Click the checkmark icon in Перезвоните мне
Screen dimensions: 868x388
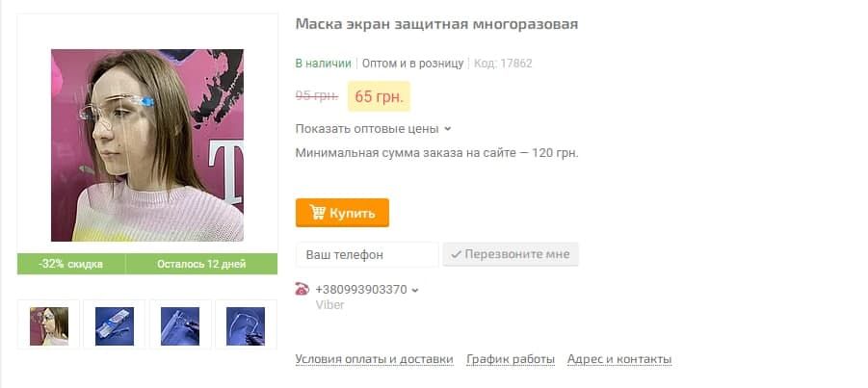tap(456, 254)
